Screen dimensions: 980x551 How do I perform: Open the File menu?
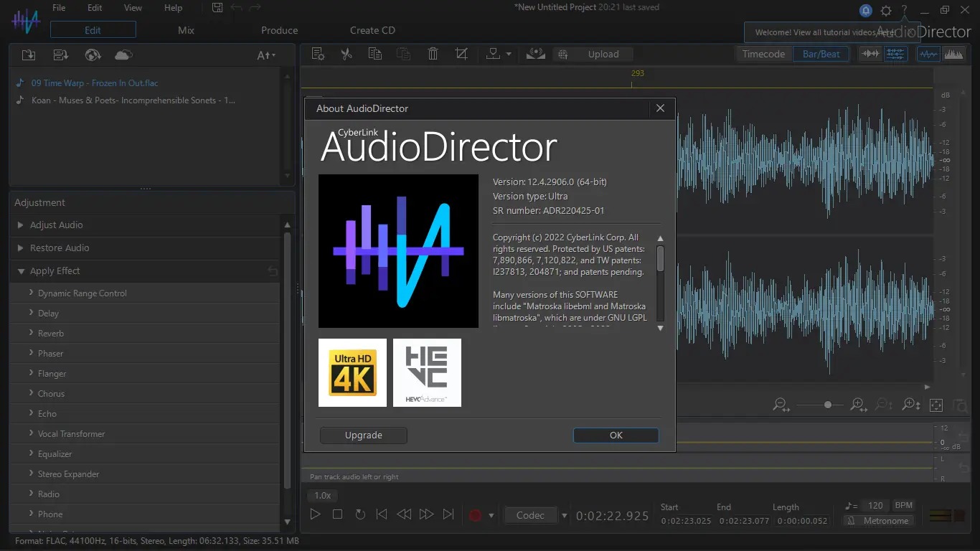click(x=59, y=8)
